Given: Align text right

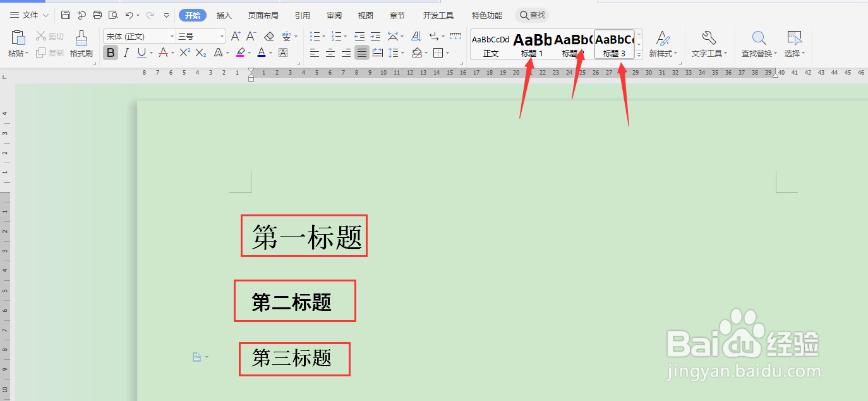Looking at the screenshot, I should [346, 53].
